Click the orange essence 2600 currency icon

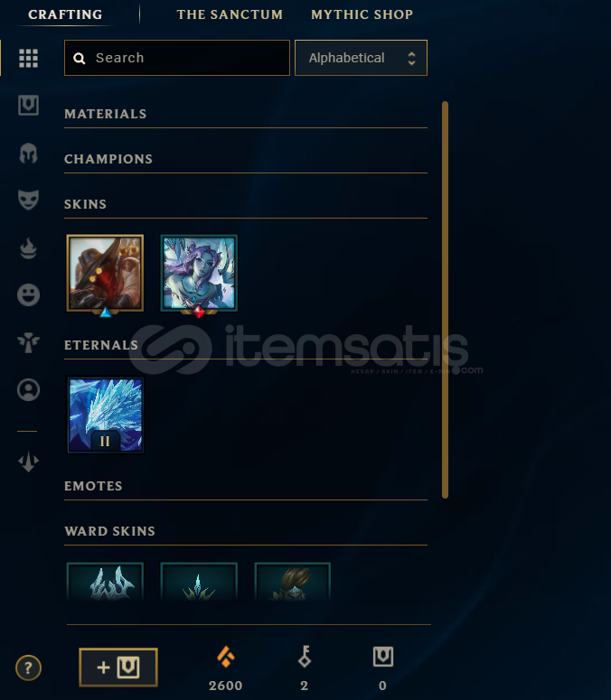point(226,657)
